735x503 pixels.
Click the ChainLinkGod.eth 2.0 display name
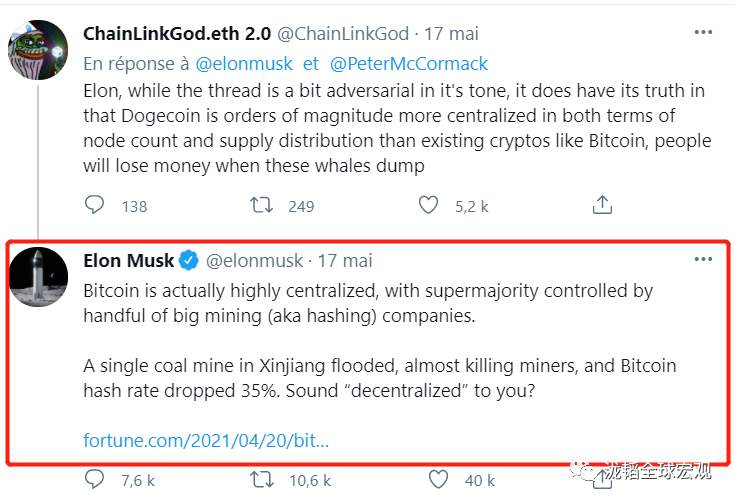177,34
